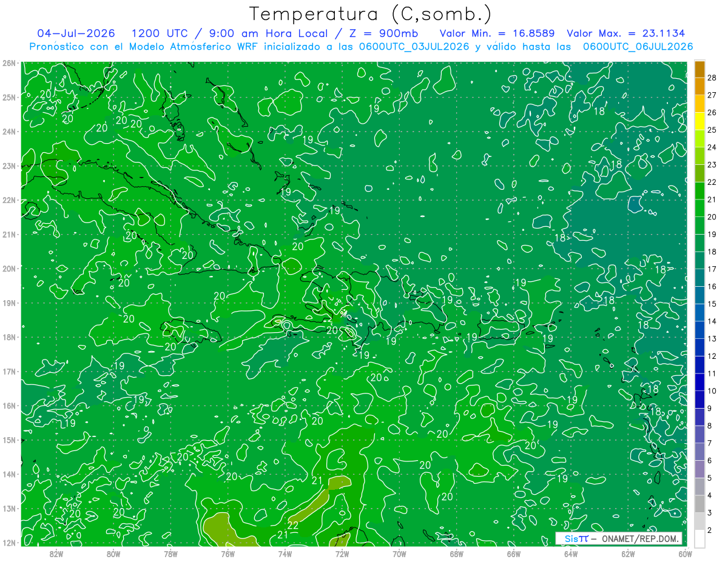Pick the deep blue swatch between 11 and 12

click(x=699, y=364)
